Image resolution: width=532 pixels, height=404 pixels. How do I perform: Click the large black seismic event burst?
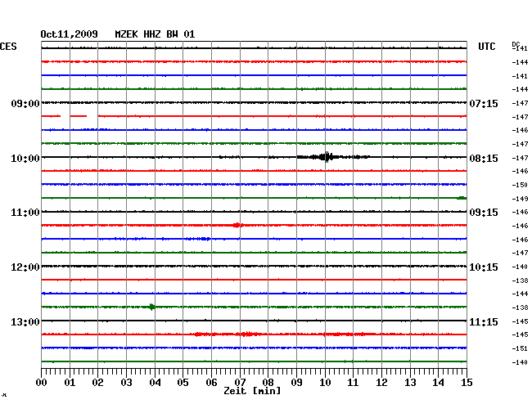[327, 157]
